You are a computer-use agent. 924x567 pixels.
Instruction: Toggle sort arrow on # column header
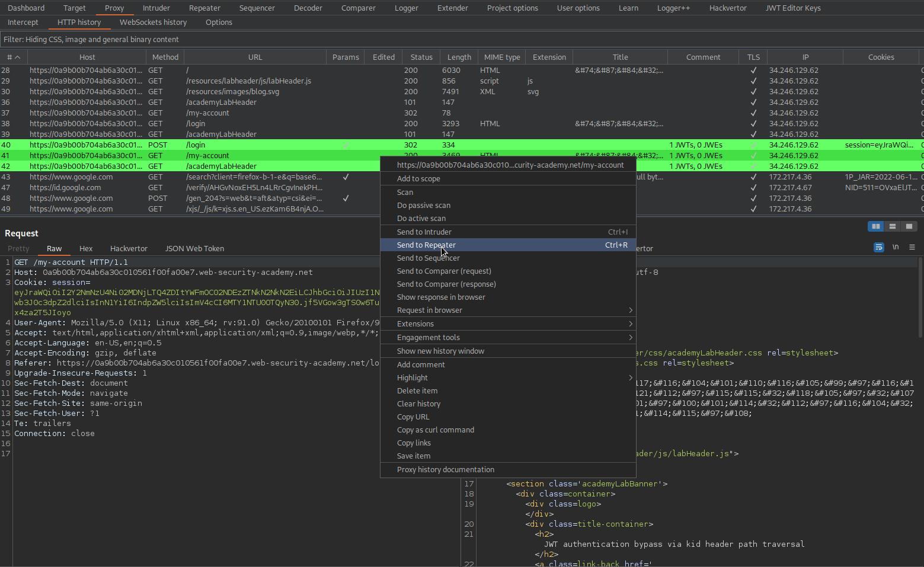(x=18, y=57)
